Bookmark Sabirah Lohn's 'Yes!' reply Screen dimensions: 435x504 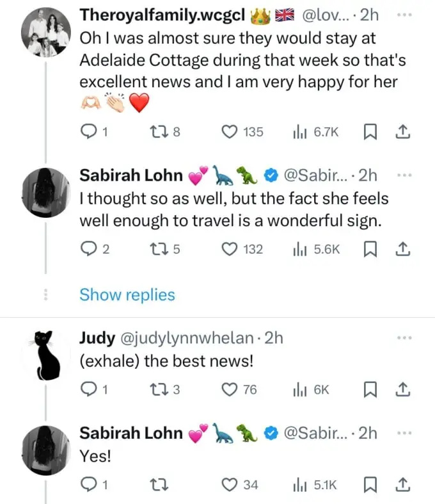point(370,485)
